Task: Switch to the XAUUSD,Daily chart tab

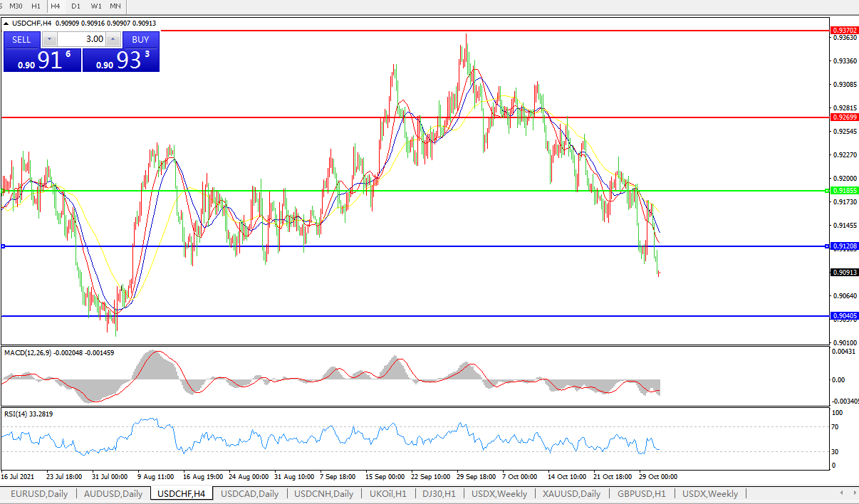Action: click(571, 493)
